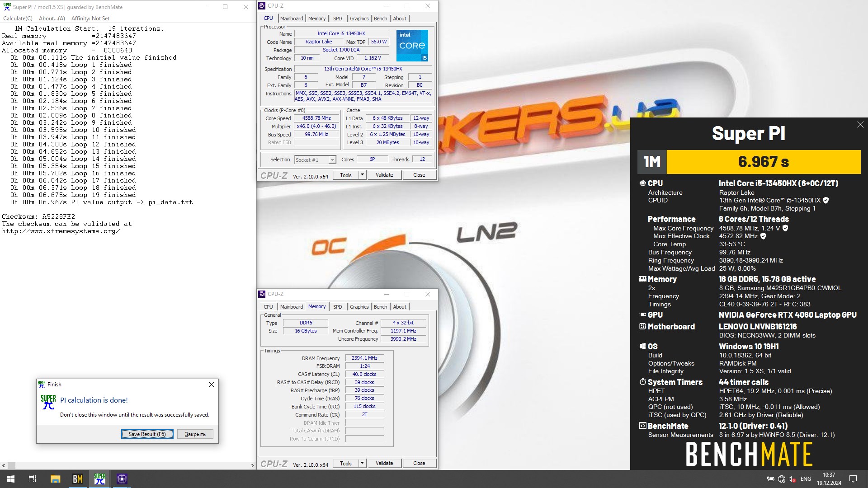Viewport: 868px width, 488px height.
Task: Click Max Effective Clock verified shield icon
Action: tap(763, 236)
